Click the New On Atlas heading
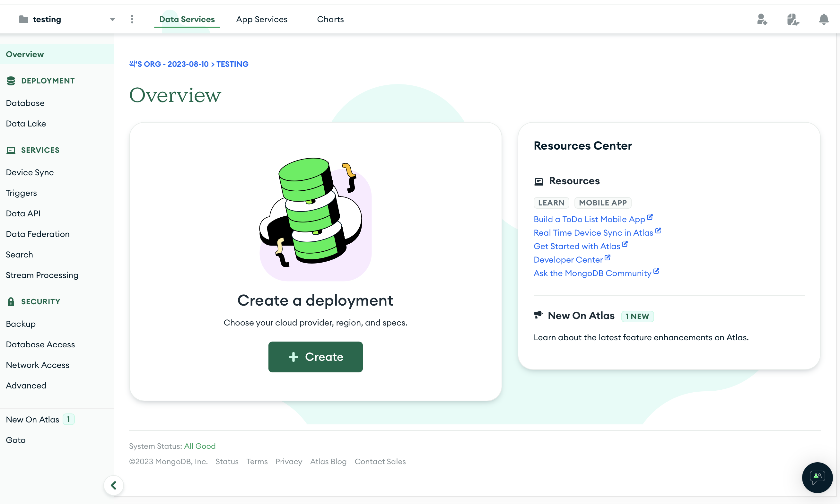This screenshot has width=840, height=504. tap(581, 316)
